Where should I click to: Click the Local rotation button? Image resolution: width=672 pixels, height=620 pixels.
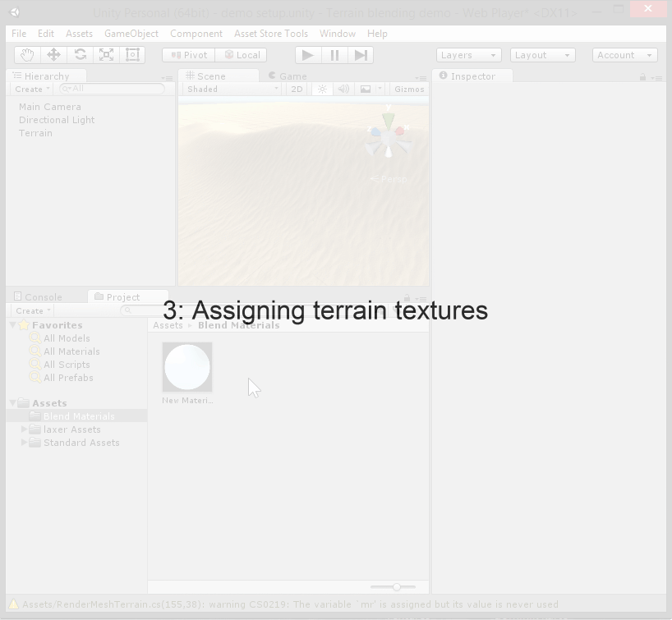tap(242, 55)
